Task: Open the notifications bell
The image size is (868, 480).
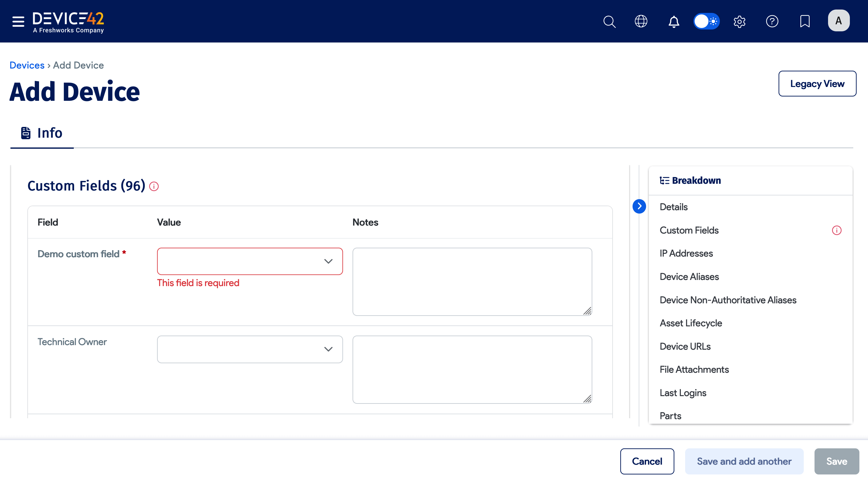Action: pos(673,21)
